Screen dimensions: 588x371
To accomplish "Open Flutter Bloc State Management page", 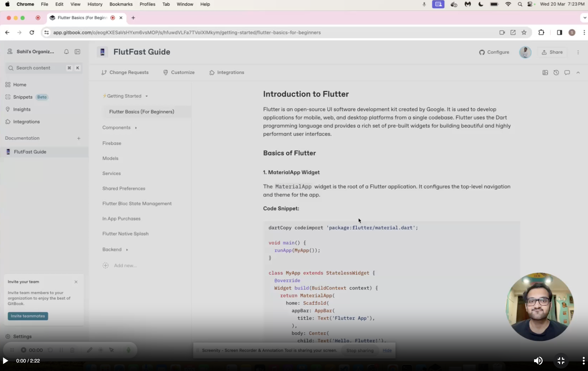I will pos(137,204).
